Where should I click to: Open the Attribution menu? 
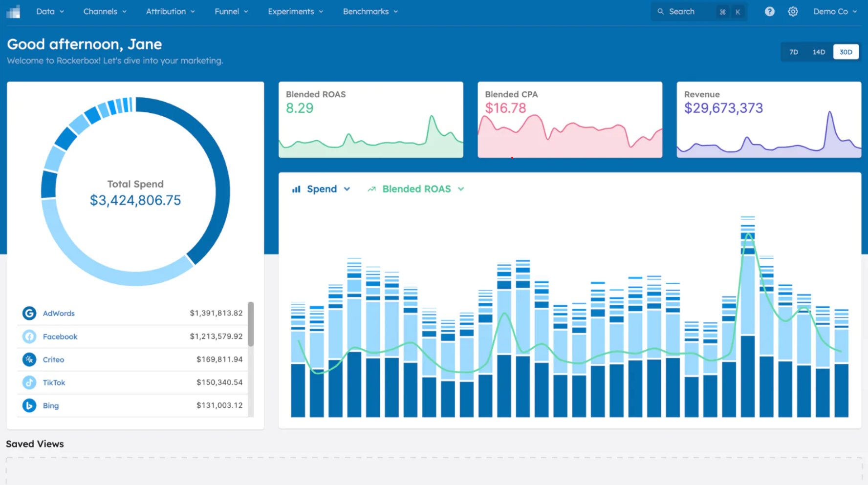(x=170, y=12)
